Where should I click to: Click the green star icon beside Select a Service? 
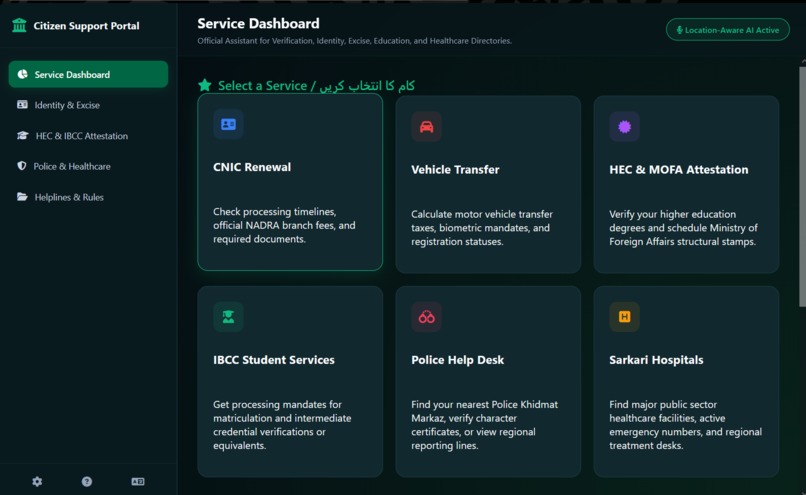click(205, 85)
